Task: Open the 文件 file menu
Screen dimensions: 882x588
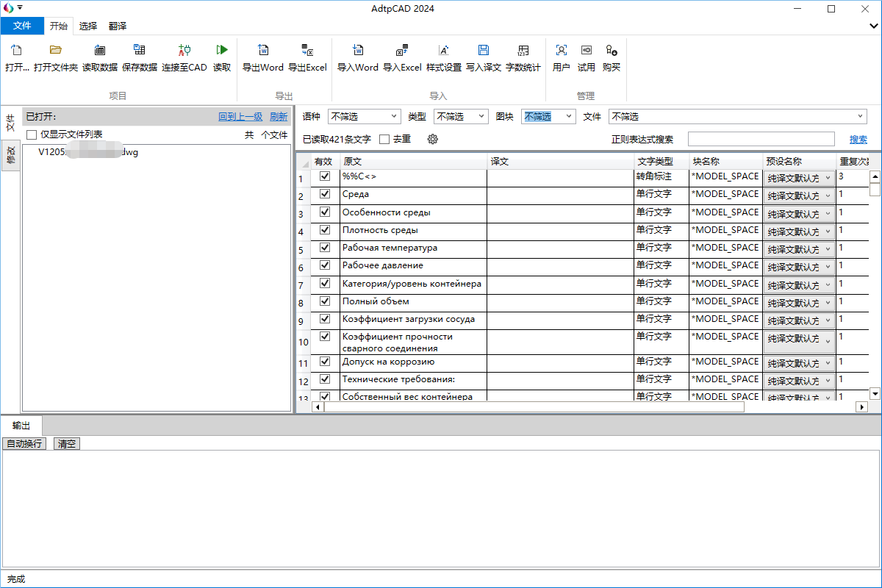Action: (x=22, y=26)
